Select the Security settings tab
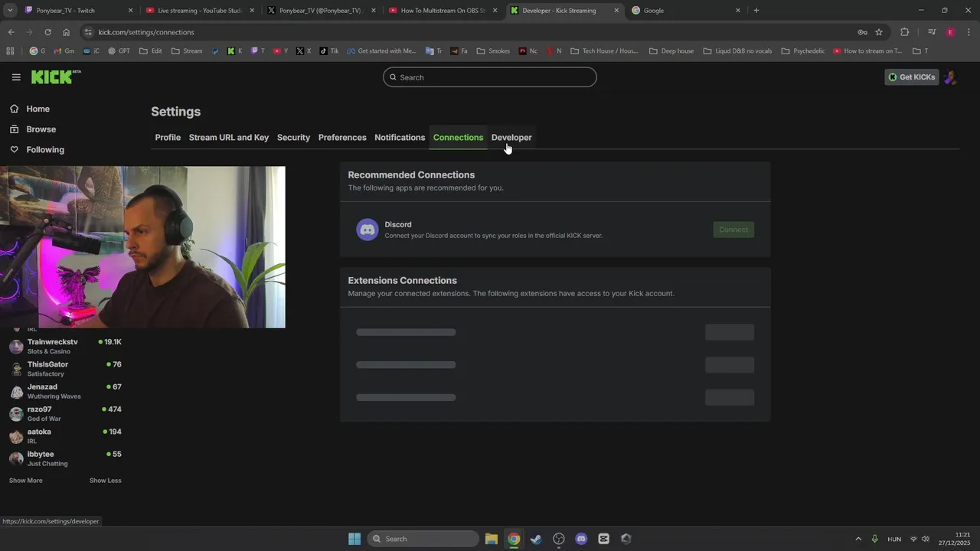This screenshot has height=551, width=980. [x=293, y=138]
